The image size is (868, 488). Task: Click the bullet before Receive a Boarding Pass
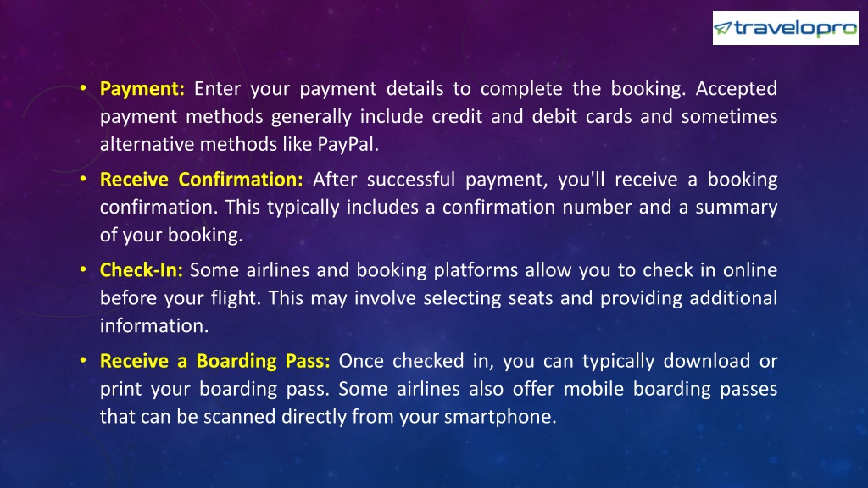[x=83, y=360]
